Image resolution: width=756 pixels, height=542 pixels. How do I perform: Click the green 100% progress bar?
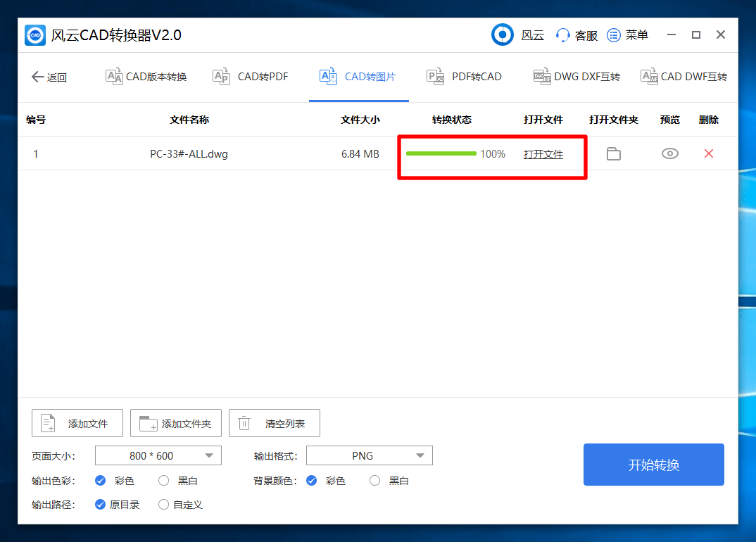point(441,153)
